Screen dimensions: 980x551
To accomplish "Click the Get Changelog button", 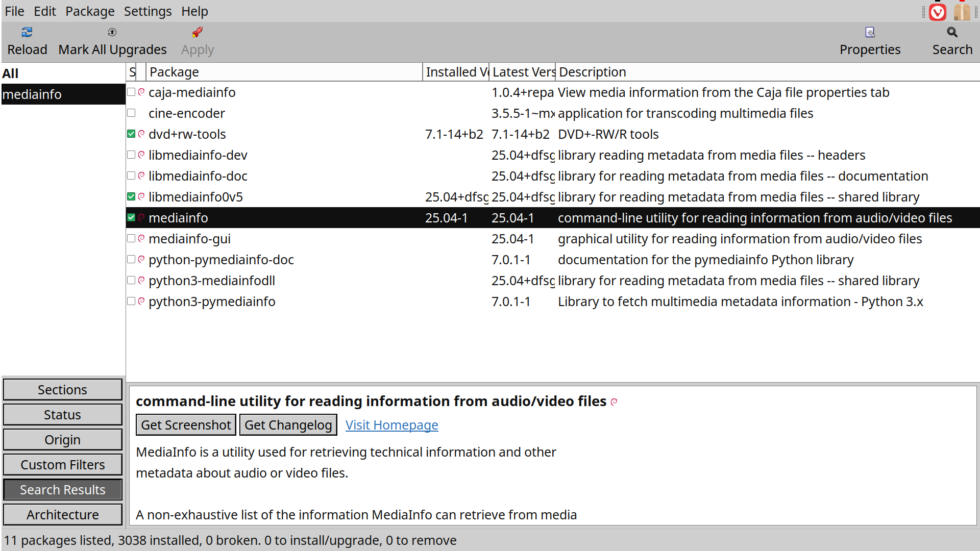I will (288, 424).
